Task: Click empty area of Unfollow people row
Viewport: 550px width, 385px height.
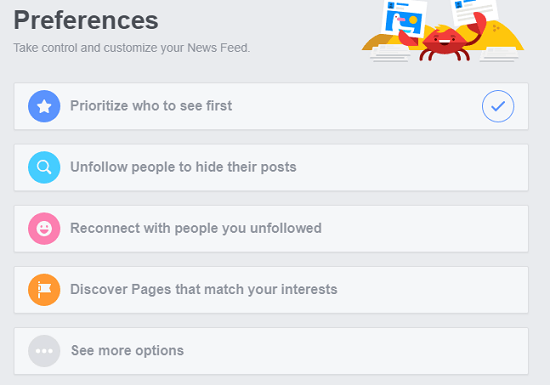Action: click(x=410, y=167)
